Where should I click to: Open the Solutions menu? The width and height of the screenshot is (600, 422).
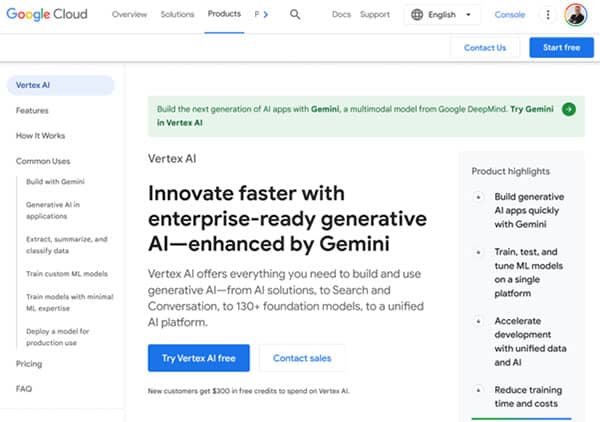(x=177, y=15)
